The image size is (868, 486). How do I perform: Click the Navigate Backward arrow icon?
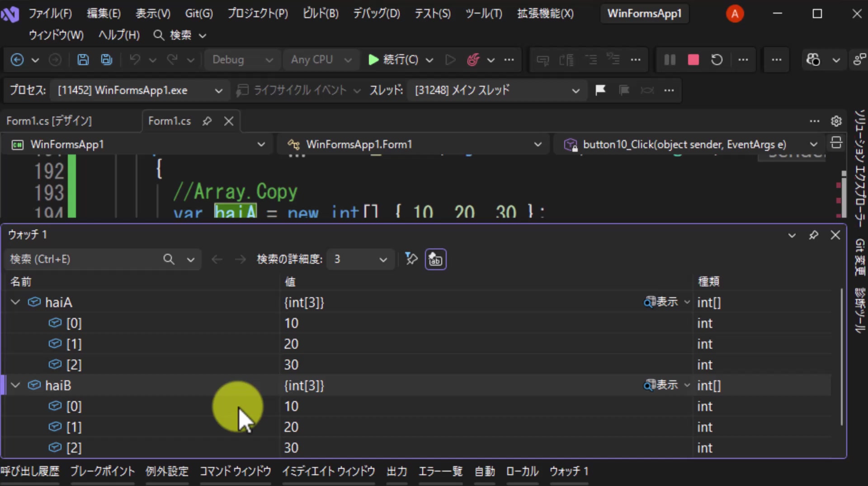point(17,60)
